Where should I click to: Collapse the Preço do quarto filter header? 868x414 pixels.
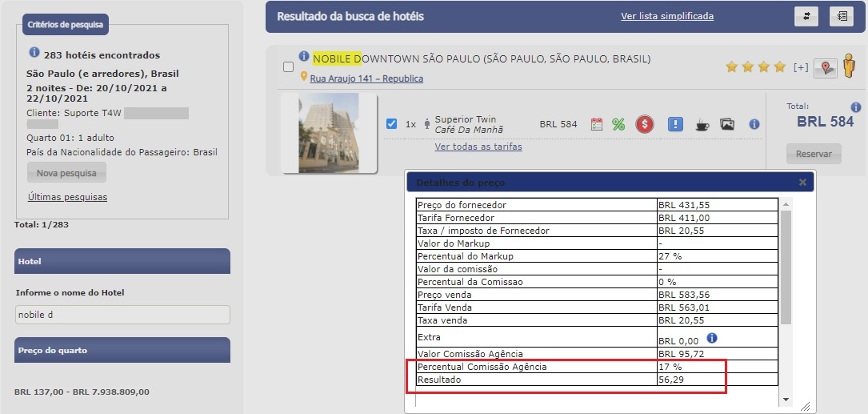tap(122, 350)
